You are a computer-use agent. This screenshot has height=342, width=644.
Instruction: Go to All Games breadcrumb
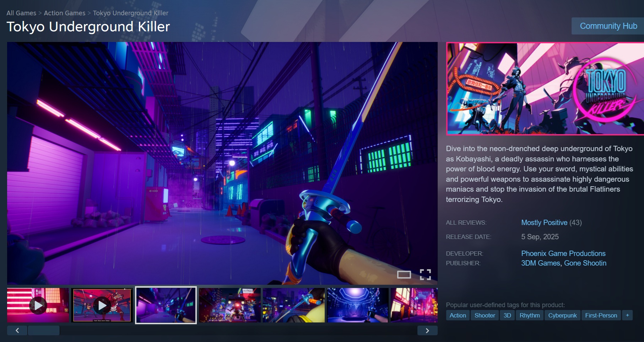pos(21,13)
